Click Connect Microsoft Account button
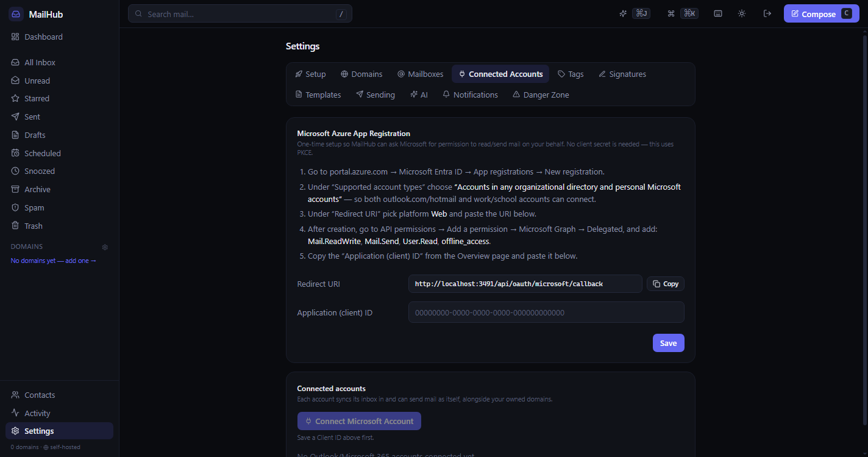The height and width of the screenshot is (457, 868). click(359, 421)
